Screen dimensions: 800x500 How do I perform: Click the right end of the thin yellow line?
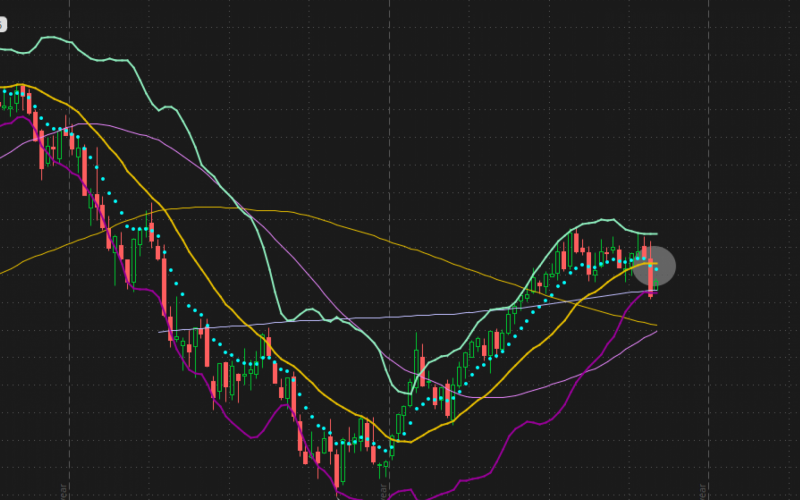656,325
